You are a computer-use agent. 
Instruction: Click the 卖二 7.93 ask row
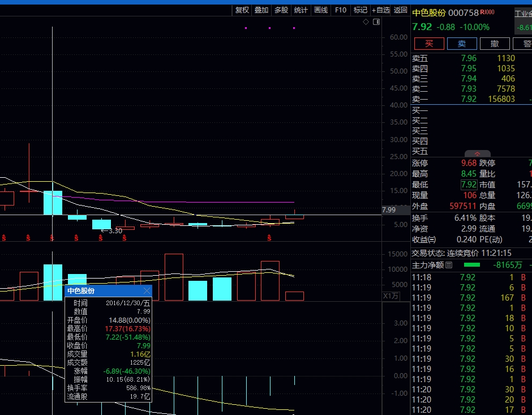(471, 89)
